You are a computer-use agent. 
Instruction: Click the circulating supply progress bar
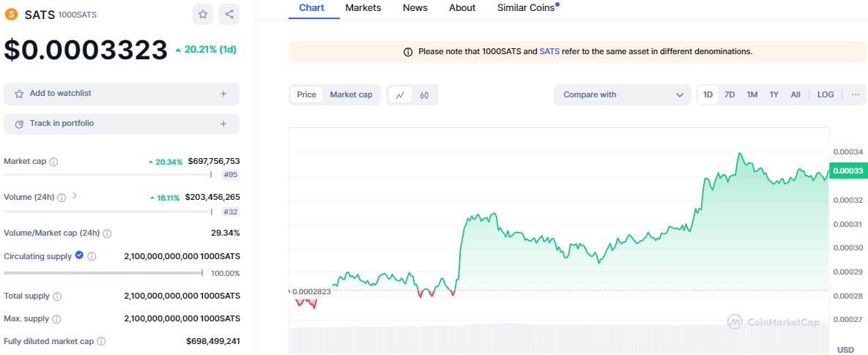tap(103, 272)
